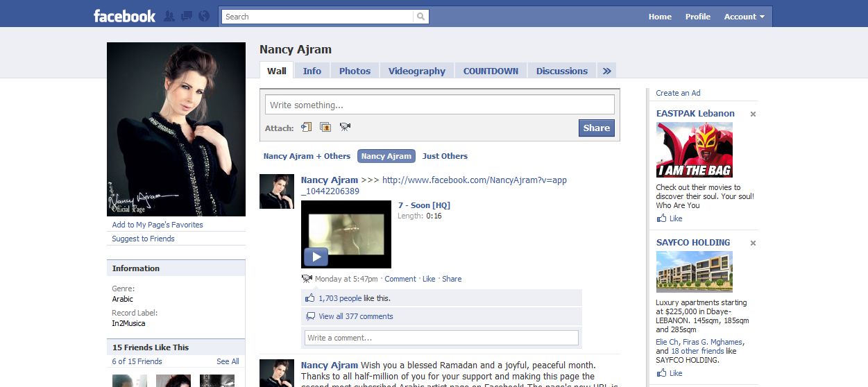The width and height of the screenshot is (868, 387).
Task: Open the Photos tab
Action: tap(355, 71)
